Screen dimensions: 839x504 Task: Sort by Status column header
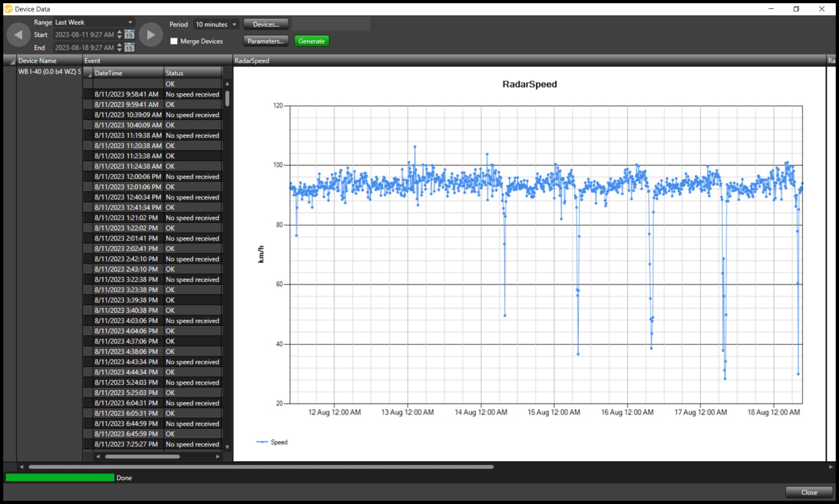[x=193, y=73]
